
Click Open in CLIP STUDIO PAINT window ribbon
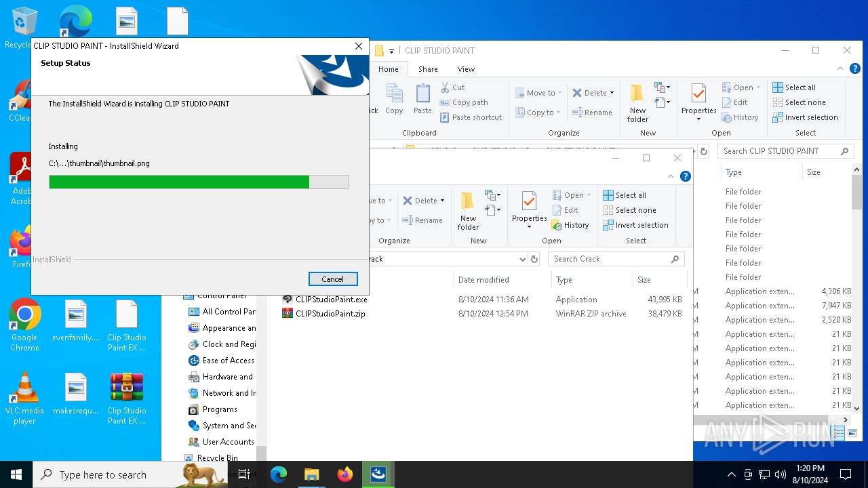point(741,87)
